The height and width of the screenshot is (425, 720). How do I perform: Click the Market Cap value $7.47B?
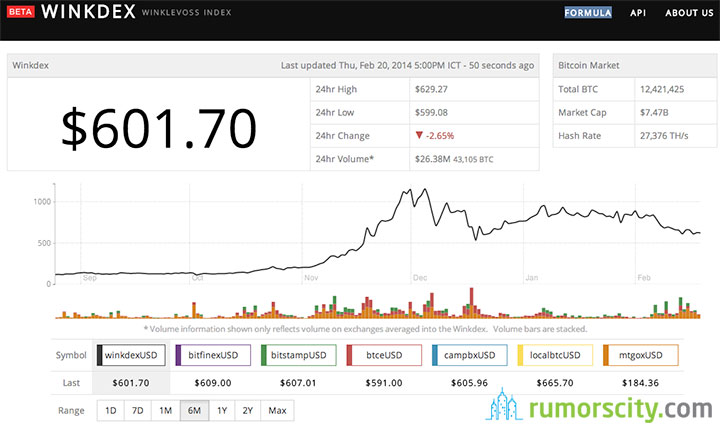(x=654, y=112)
